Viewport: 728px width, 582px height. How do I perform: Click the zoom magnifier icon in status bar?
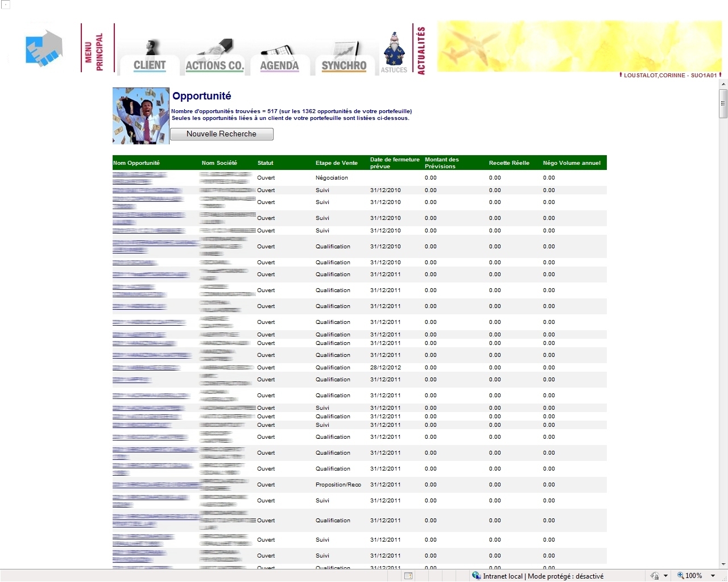(680, 576)
